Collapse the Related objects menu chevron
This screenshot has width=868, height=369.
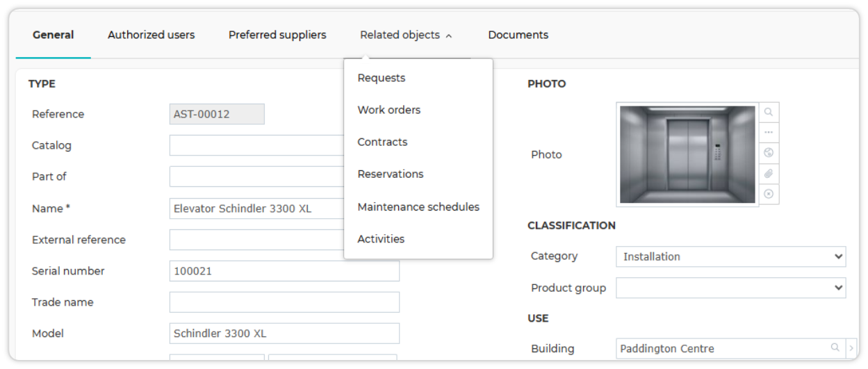(x=449, y=35)
